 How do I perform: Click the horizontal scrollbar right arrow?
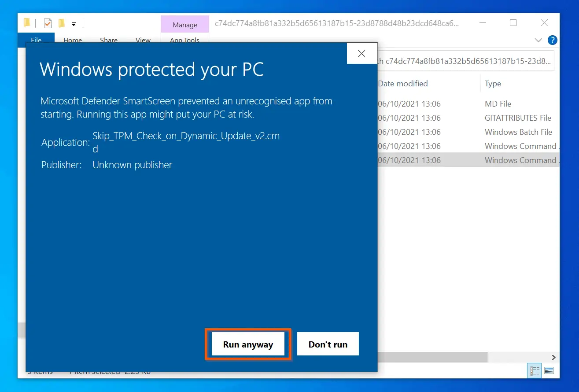553,357
